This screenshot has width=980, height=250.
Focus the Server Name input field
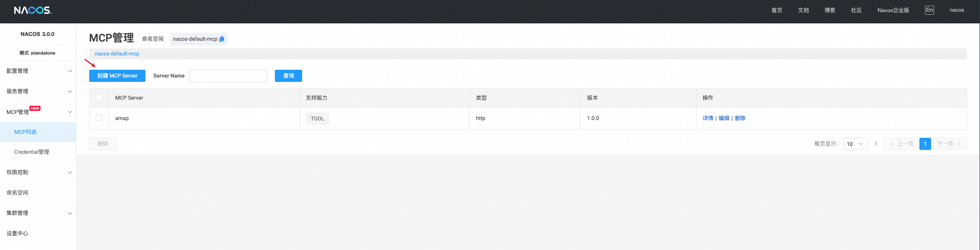(228, 76)
